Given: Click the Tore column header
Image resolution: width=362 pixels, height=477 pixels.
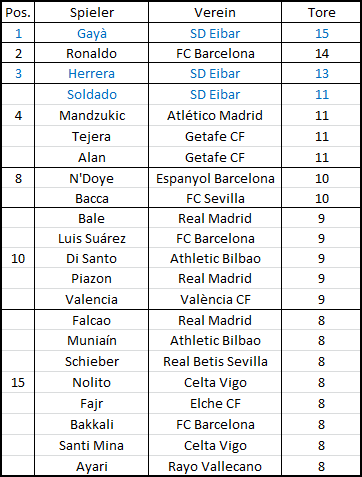Looking at the screenshot, I should pyautogui.click(x=321, y=13).
